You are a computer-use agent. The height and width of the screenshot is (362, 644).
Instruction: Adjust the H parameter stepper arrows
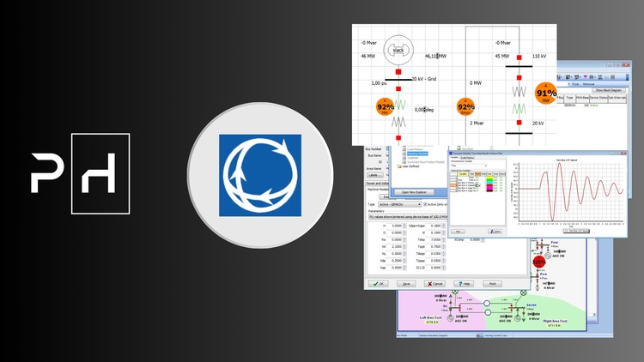pyautogui.click(x=404, y=226)
